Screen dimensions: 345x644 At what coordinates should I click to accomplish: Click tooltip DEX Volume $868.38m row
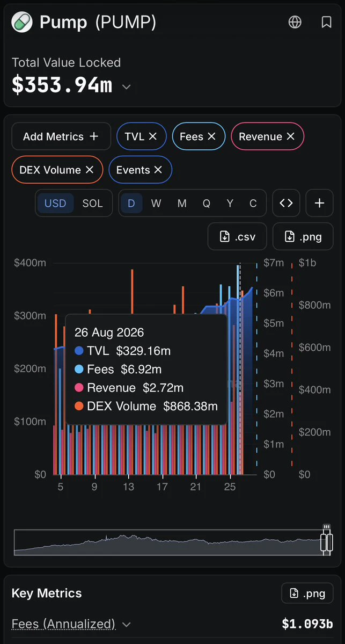click(x=146, y=406)
